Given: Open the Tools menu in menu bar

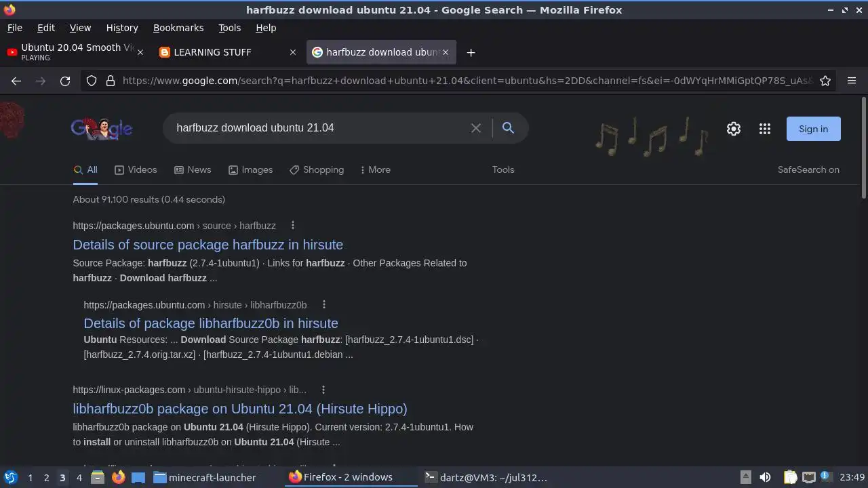Looking at the screenshot, I should tap(229, 28).
